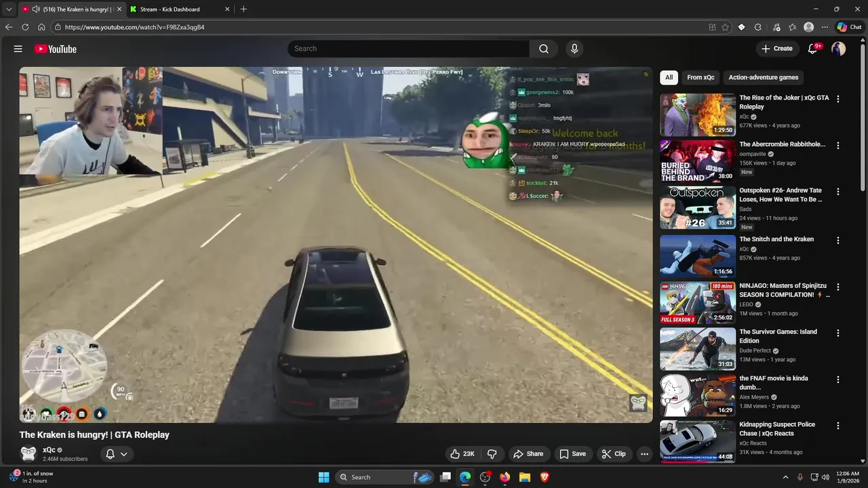
Task: Open weather widget showing snow forecast
Action: click(x=31, y=477)
